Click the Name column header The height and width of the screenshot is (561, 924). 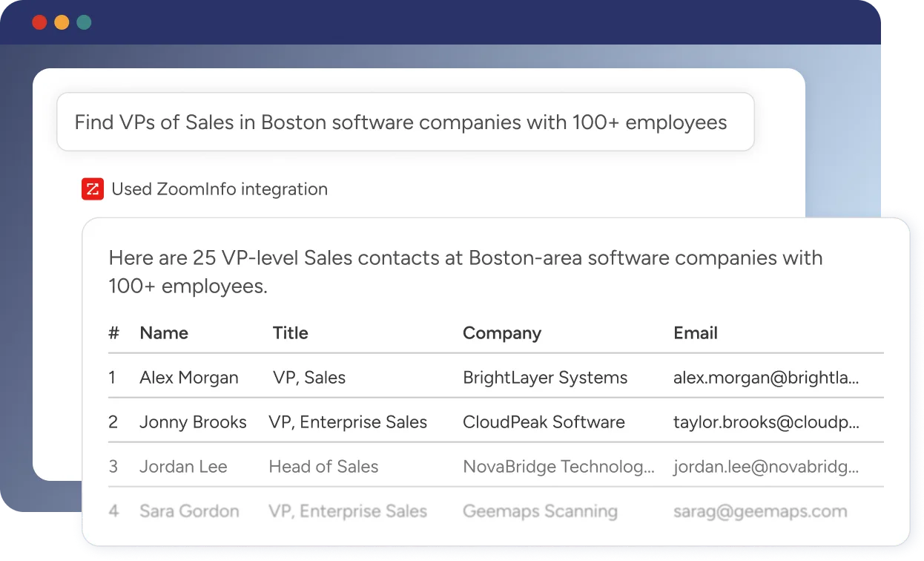(164, 333)
